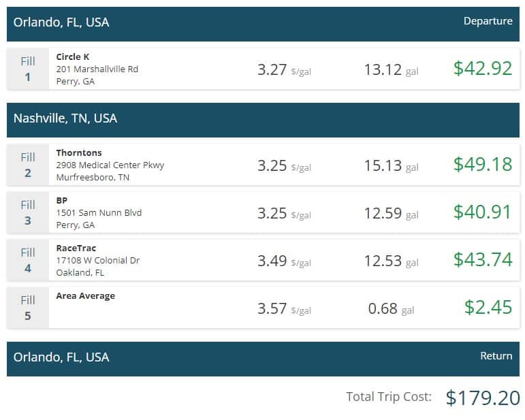The image size is (525, 420).
Task: Select the Area Average fill row
Action: pyautogui.click(x=263, y=308)
